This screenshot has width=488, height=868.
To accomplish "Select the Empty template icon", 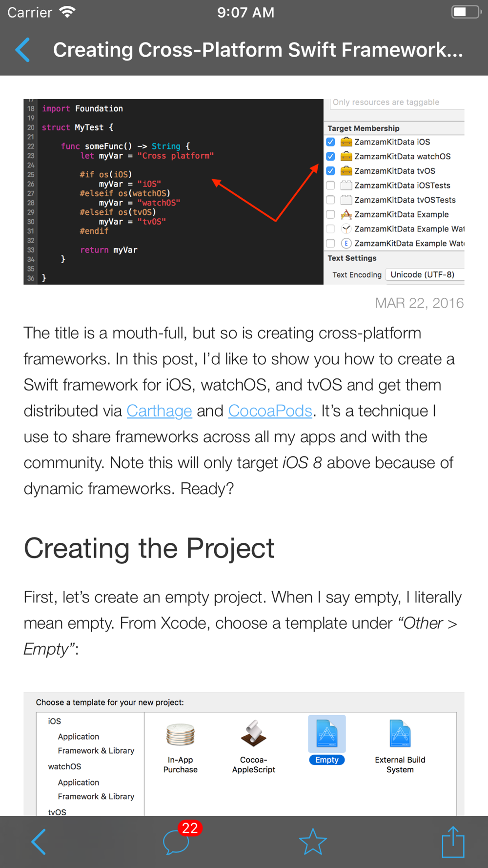I will 326,734.
